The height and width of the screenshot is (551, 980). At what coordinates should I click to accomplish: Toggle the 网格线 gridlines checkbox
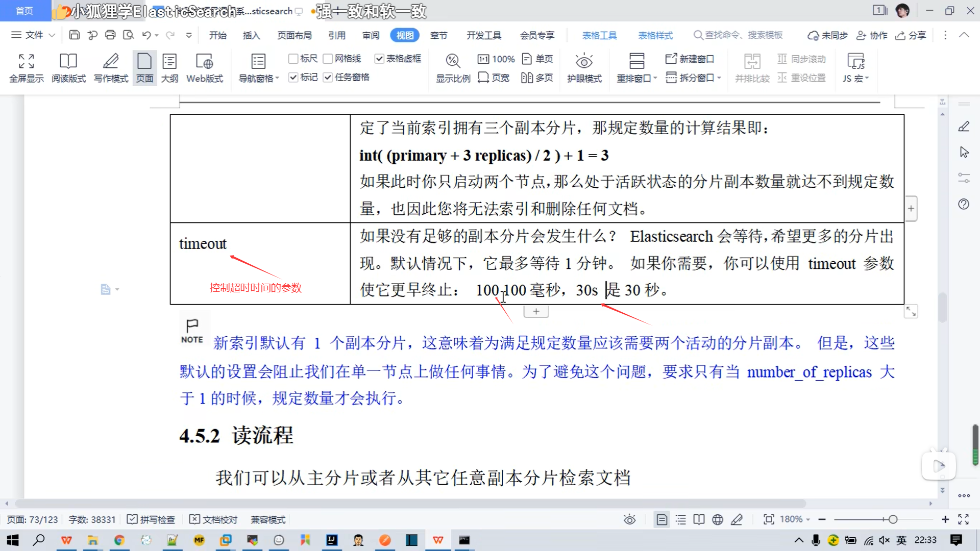pos(328,59)
